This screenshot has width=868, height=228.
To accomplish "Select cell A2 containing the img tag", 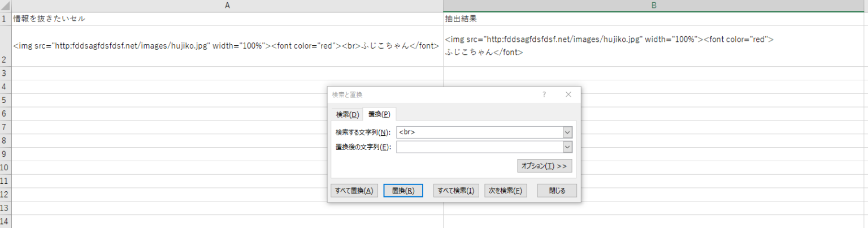I will [x=228, y=46].
